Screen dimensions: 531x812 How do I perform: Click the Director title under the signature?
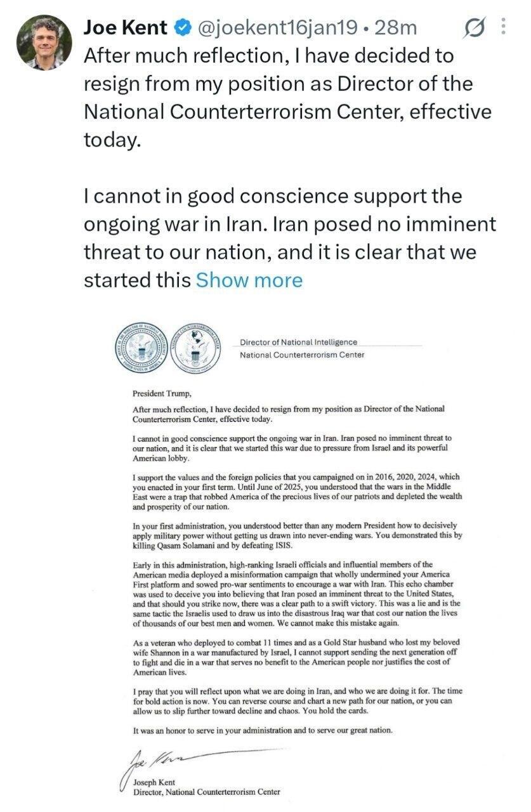click(x=206, y=792)
